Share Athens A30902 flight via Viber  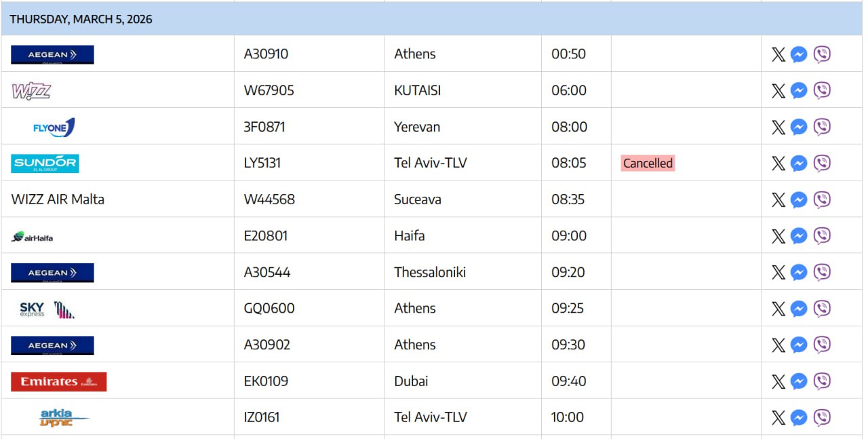pyautogui.click(x=822, y=345)
